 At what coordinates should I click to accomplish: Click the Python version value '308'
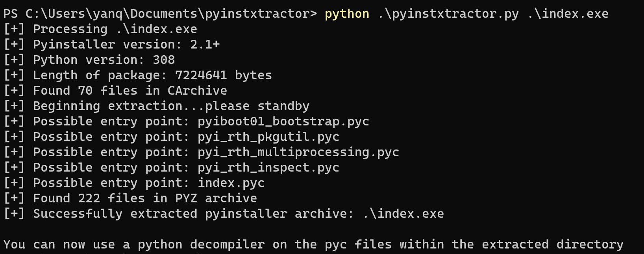click(164, 60)
